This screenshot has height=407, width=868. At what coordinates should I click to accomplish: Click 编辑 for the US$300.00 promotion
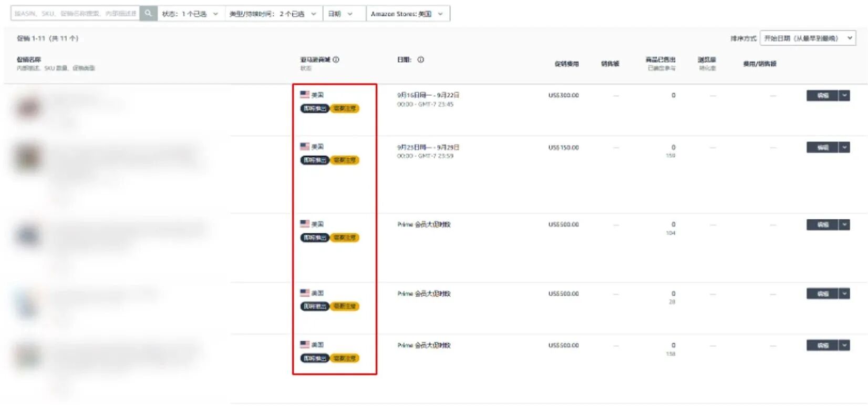[822, 95]
